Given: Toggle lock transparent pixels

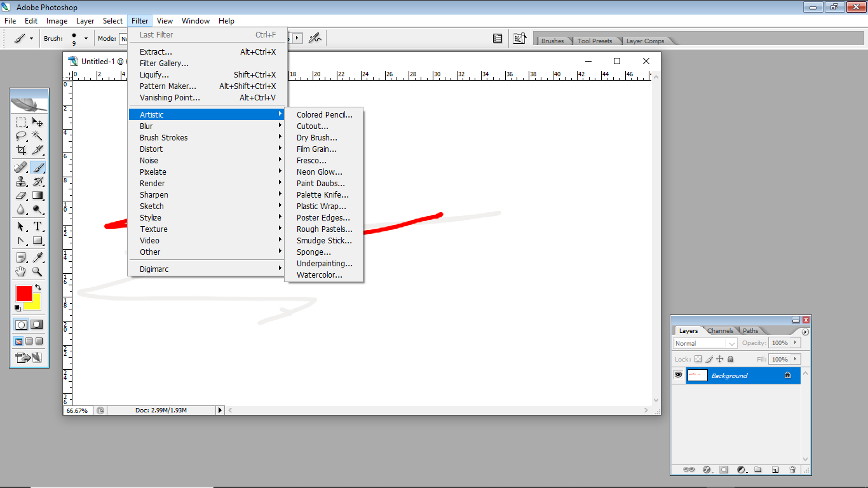Looking at the screenshot, I should point(698,359).
